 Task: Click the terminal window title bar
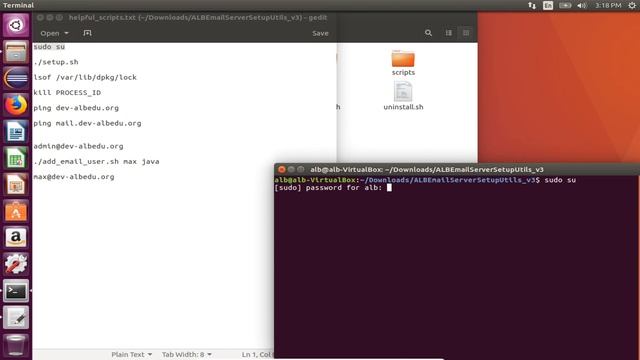(x=457, y=169)
